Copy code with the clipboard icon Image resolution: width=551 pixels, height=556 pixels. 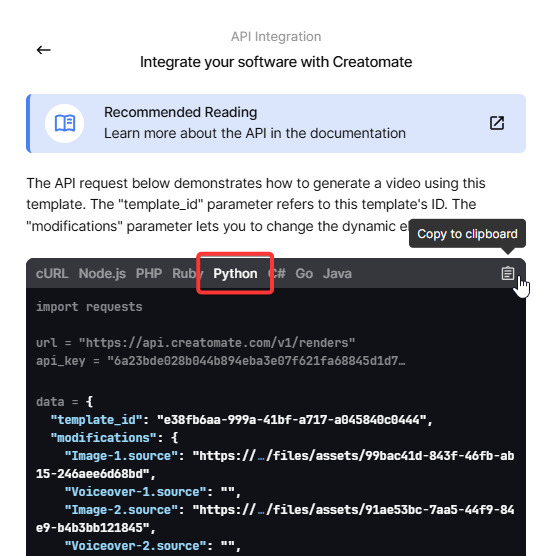pos(507,273)
